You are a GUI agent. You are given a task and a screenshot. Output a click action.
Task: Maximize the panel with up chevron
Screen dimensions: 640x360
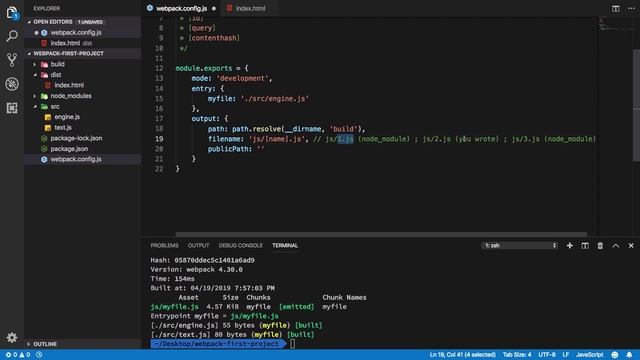click(616, 245)
